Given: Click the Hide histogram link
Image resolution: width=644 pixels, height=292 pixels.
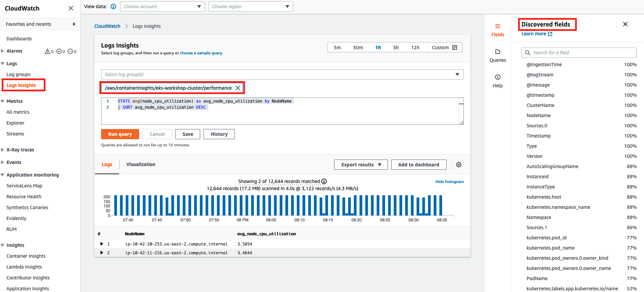Looking at the screenshot, I should (x=449, y=182).
